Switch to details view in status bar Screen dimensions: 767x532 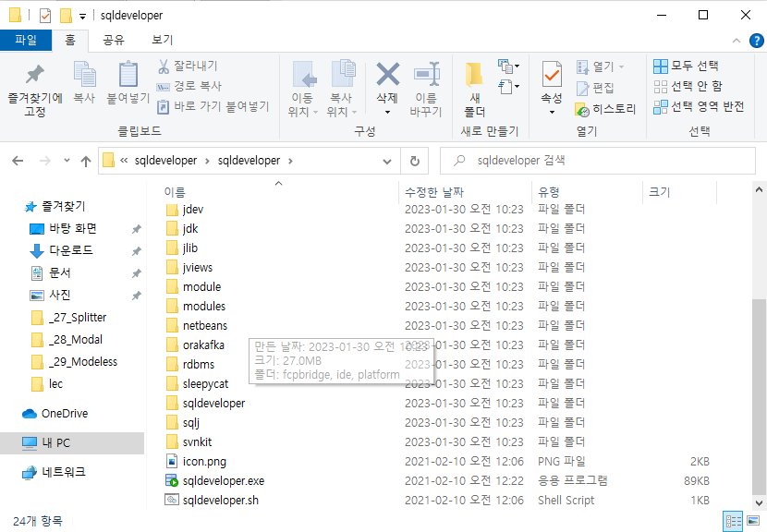click(733, 521)
